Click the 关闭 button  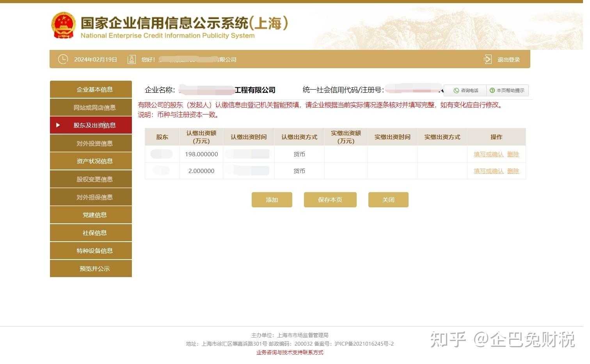tap(388, 200)
